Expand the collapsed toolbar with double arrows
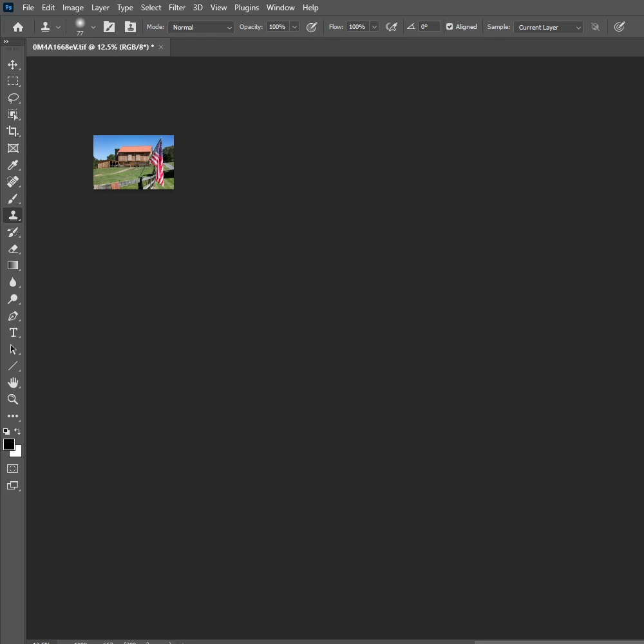 [x=6, y=41]
